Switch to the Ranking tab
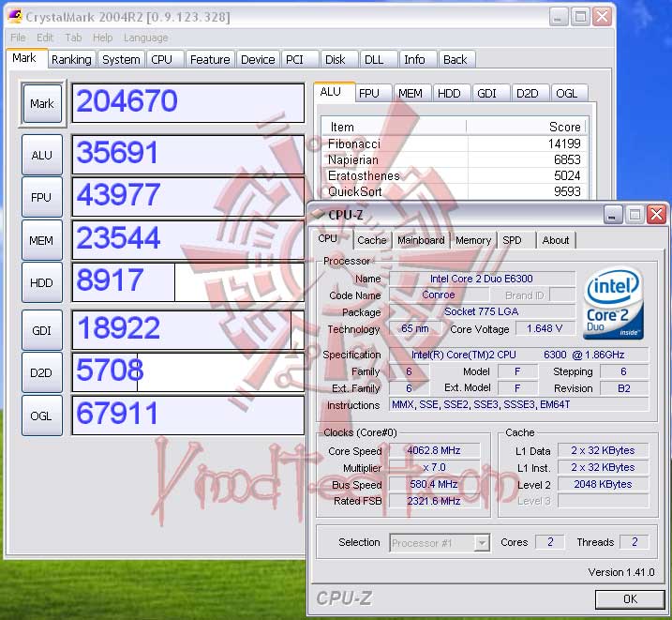 coord(71,60)
